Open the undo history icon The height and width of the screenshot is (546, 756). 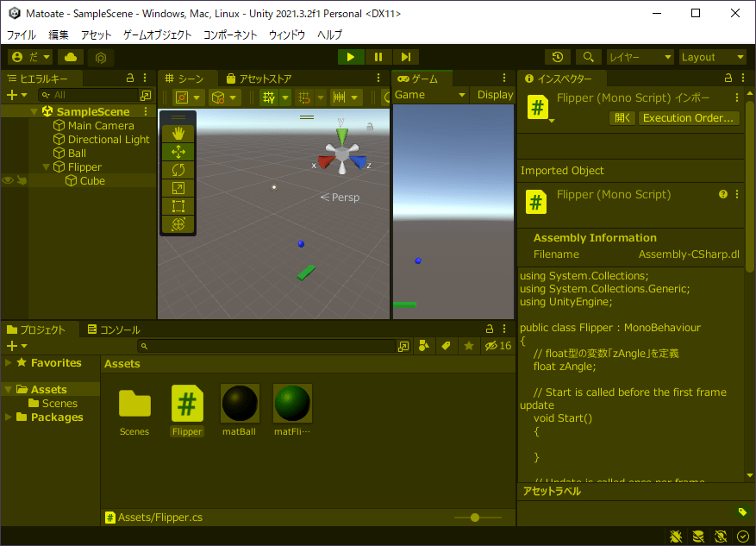tap(558, 57)
